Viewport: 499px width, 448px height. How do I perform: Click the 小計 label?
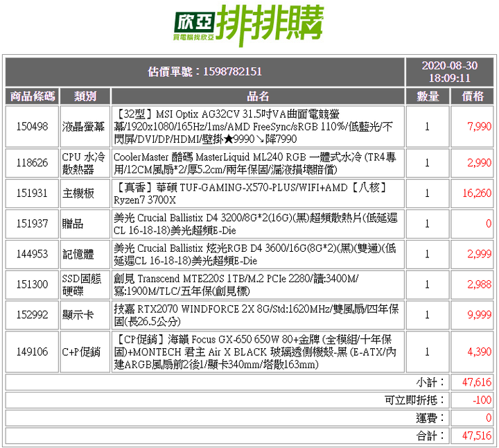[430, 382]
